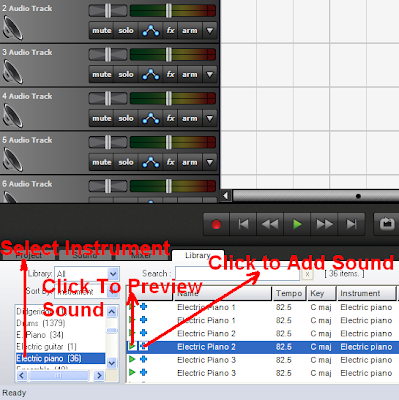Adjust the pan slider of 2 Audio Track

[108, 11]
